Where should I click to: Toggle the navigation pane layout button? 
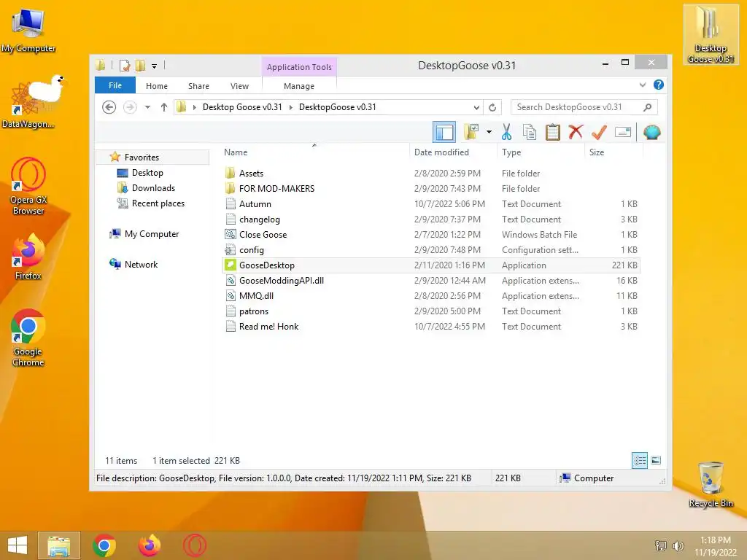(444, 132)
